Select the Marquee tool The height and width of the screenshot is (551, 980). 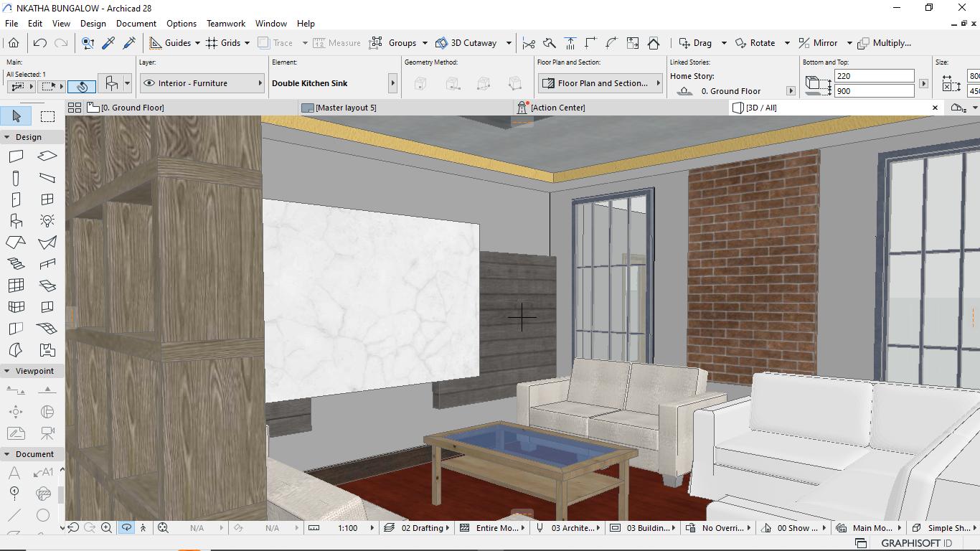click(47, 116)
